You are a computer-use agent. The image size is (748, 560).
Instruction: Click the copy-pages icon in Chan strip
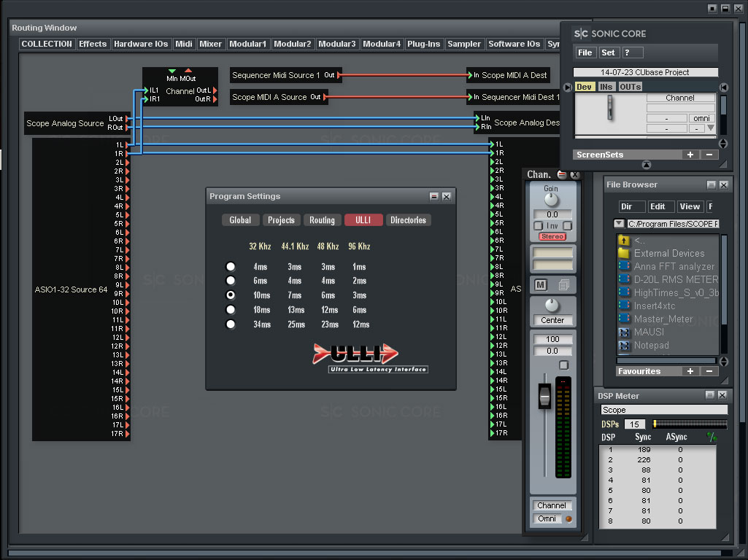click(x=564, y=284)
